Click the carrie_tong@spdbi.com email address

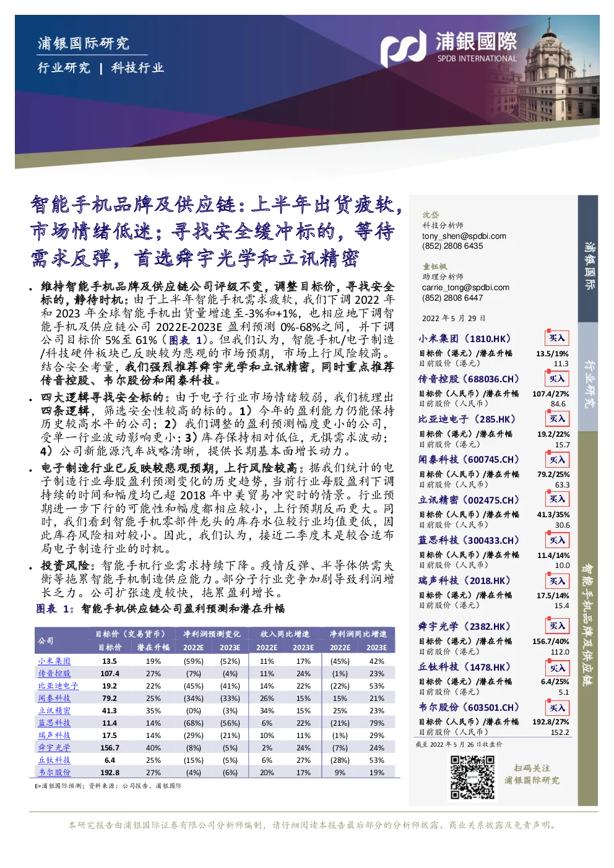tap(466, 288)
